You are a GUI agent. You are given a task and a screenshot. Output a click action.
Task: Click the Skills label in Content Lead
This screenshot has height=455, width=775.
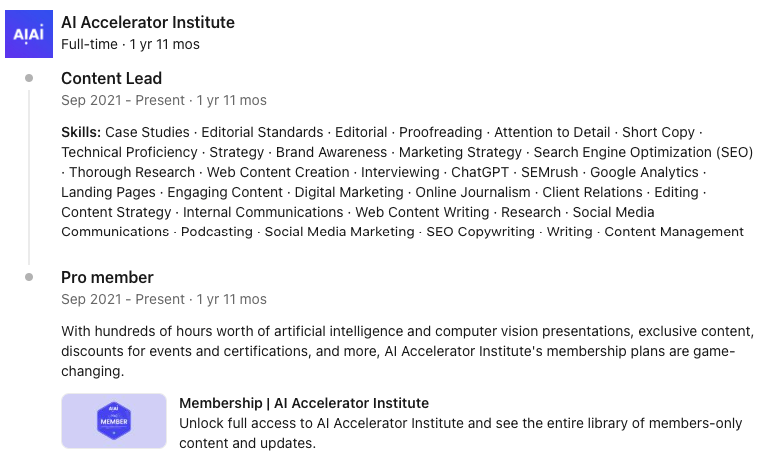(x=81, y=132)
